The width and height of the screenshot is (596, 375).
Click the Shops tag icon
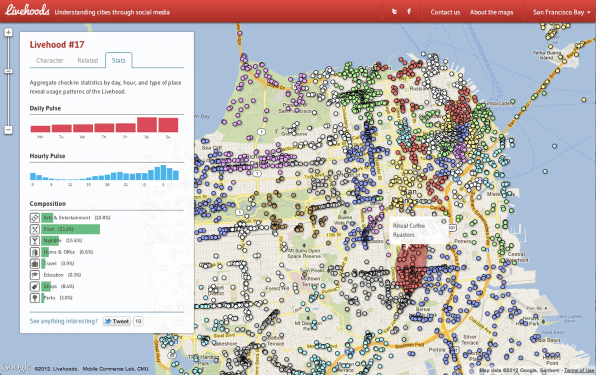[35, 286]
